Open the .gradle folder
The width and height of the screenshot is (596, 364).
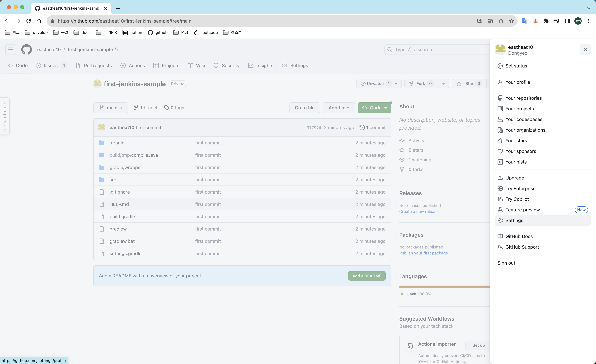tap(117, 143)
